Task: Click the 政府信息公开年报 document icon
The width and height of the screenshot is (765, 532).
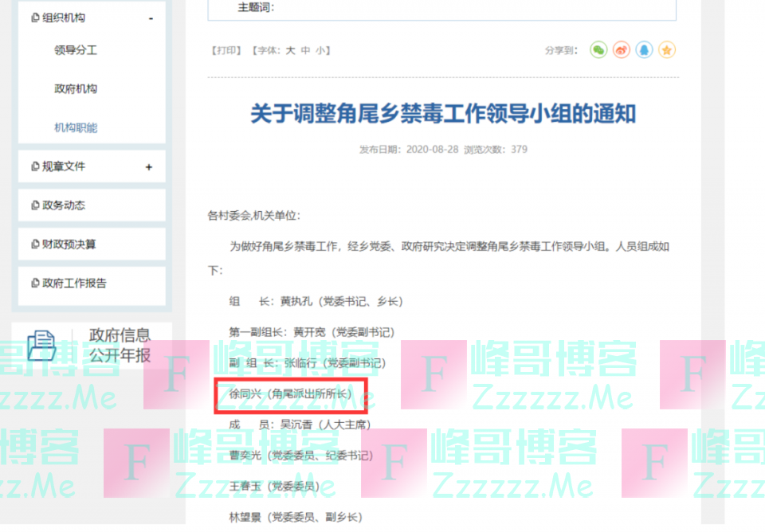Action: tap(41, 345)
